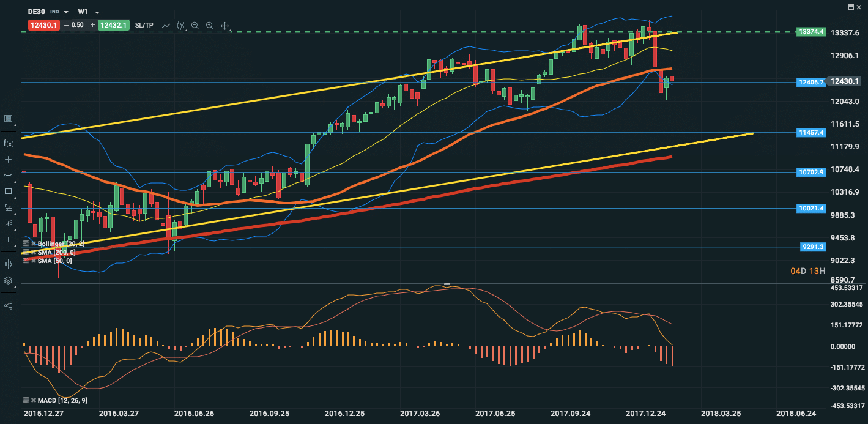
Task: Open the DE30 instrument dropdown
Action: tap(66, 12)
